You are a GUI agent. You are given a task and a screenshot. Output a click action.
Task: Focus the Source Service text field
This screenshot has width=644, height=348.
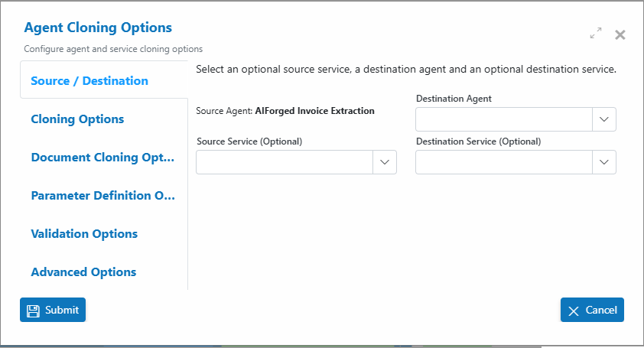pos(285,162)
